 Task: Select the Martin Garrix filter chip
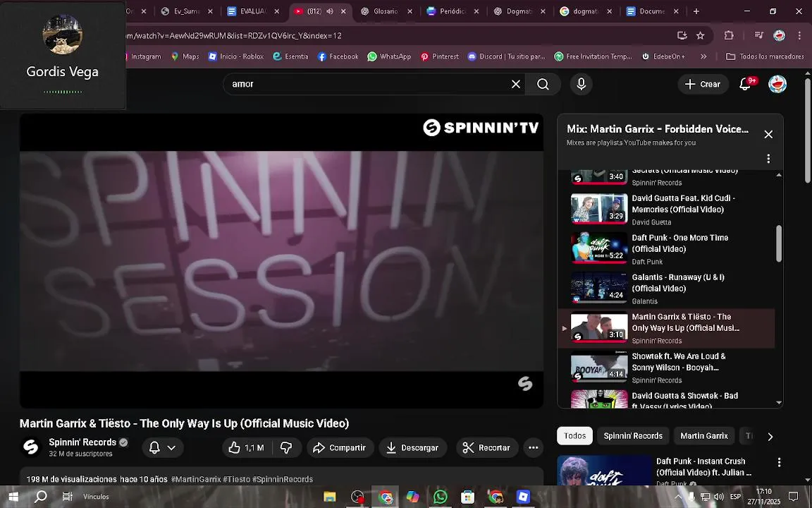[x=703, y=436]
